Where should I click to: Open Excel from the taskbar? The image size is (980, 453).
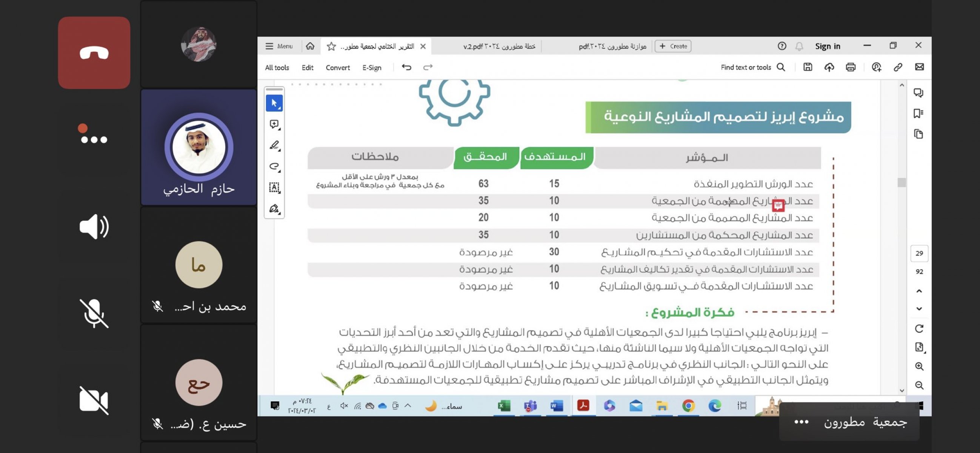(x=504, y=406)
